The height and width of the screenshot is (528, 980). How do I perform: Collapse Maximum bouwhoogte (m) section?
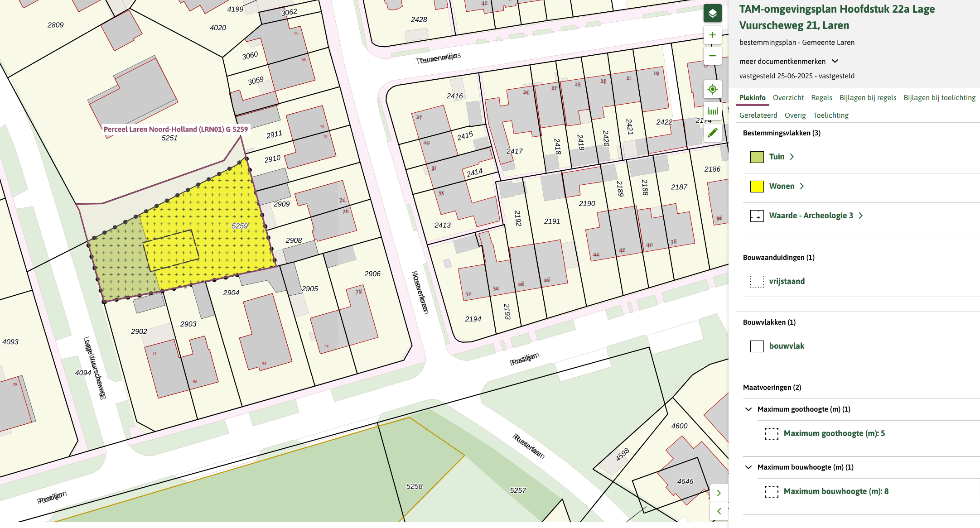click(x=748, y=467)
